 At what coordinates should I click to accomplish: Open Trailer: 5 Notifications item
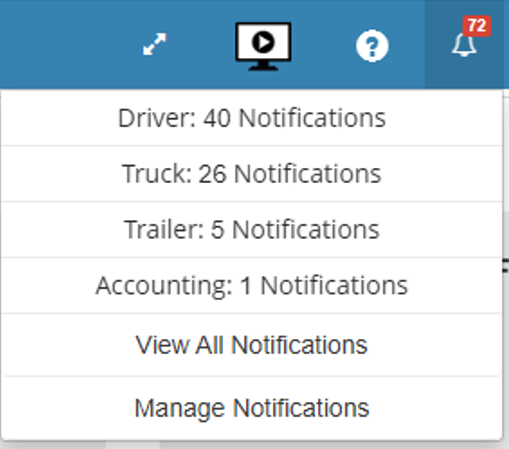[x=252, y=229]
